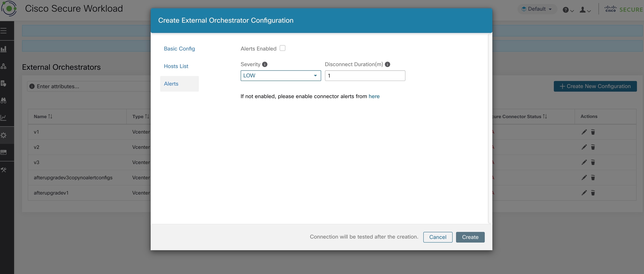Switch to the Basic Config tab
This screenshot has height=274, width=644.
tap(179, 49)
